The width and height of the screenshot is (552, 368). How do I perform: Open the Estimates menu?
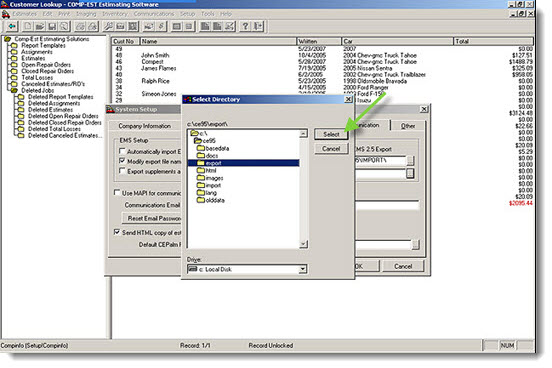(x=25, y=14)
